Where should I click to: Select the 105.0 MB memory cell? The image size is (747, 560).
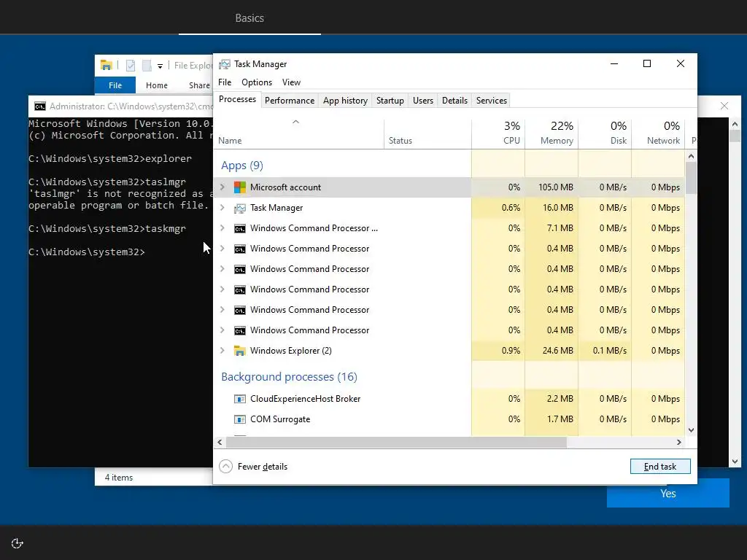[x=551, y=187]
